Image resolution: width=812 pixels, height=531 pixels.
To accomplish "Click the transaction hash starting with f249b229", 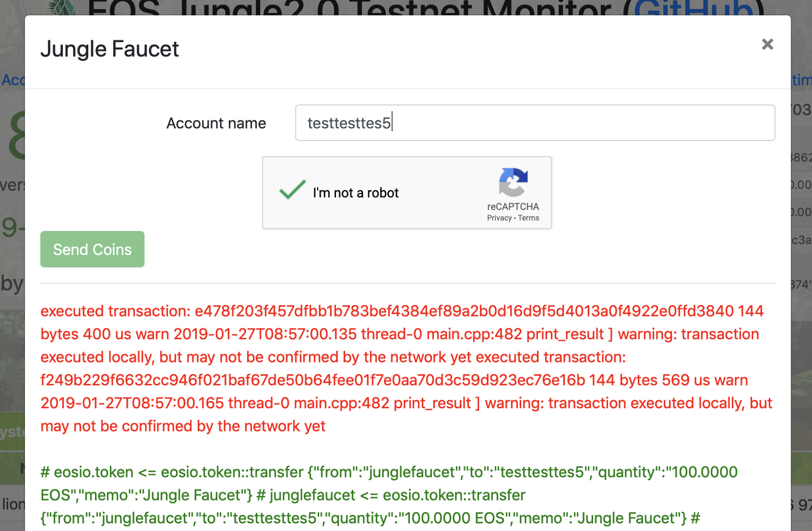I will click(313, 380).
